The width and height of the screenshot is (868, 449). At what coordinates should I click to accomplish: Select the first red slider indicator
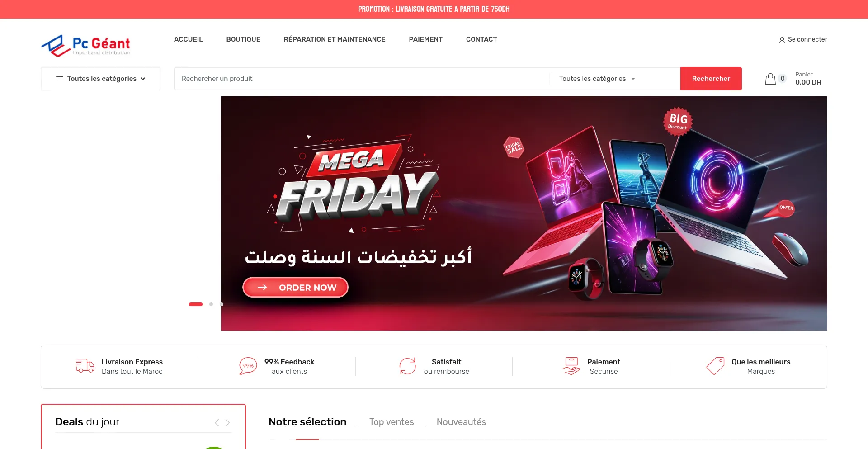point(196,304)
